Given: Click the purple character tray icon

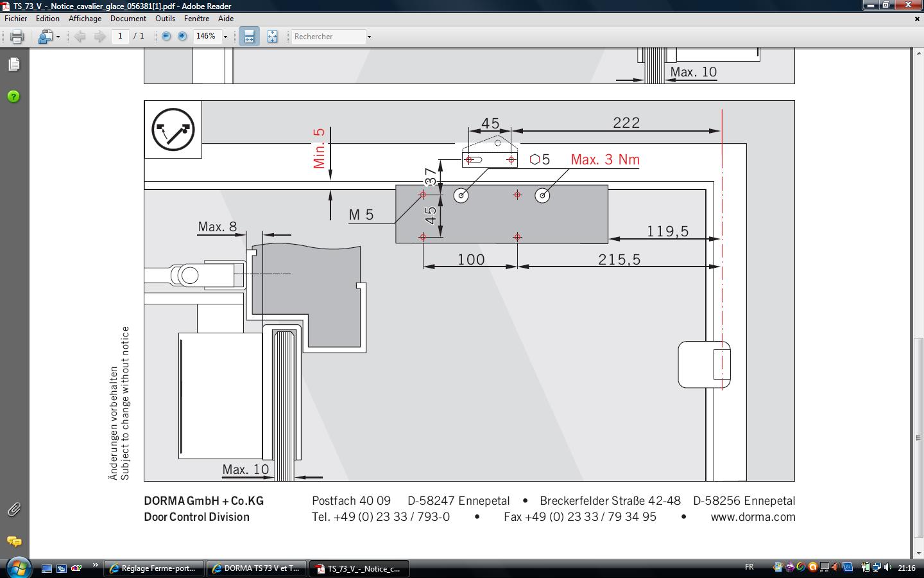Looking at the screenshot, I should [790, 567].
